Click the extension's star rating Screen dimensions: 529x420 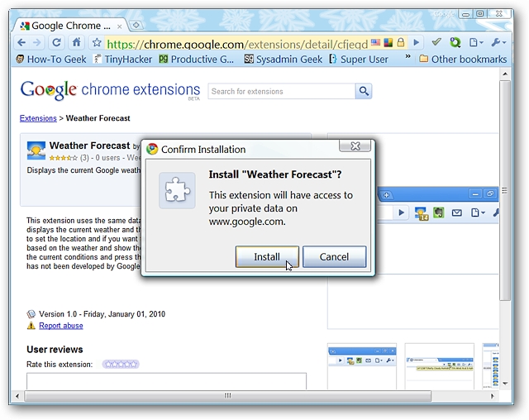click(63, 158)
